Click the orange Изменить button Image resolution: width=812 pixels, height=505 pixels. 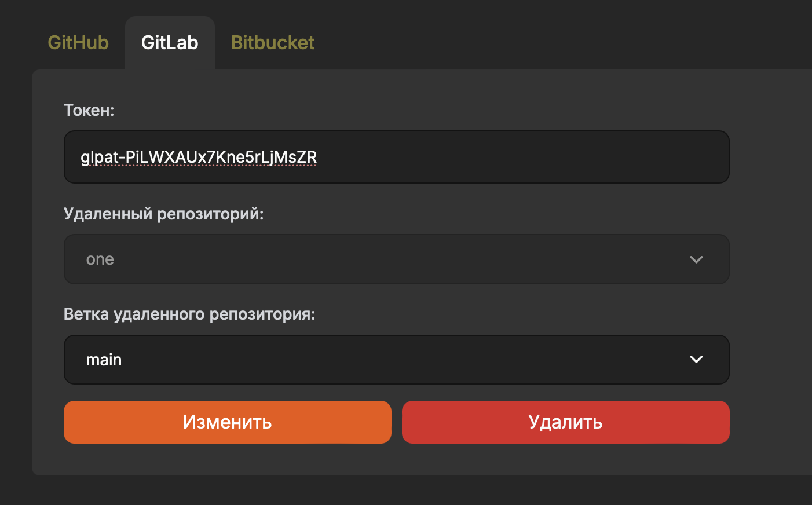tap(228, 422)
